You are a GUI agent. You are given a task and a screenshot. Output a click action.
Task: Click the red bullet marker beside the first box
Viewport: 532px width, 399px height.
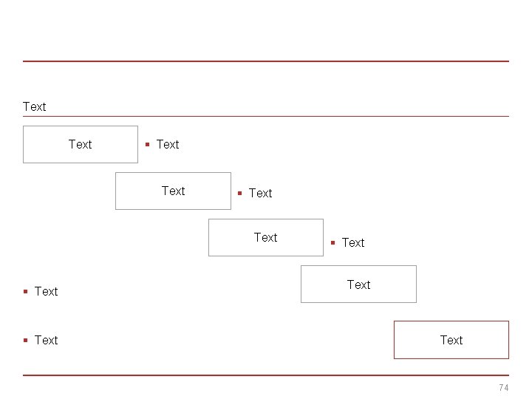tap(147, 144)
